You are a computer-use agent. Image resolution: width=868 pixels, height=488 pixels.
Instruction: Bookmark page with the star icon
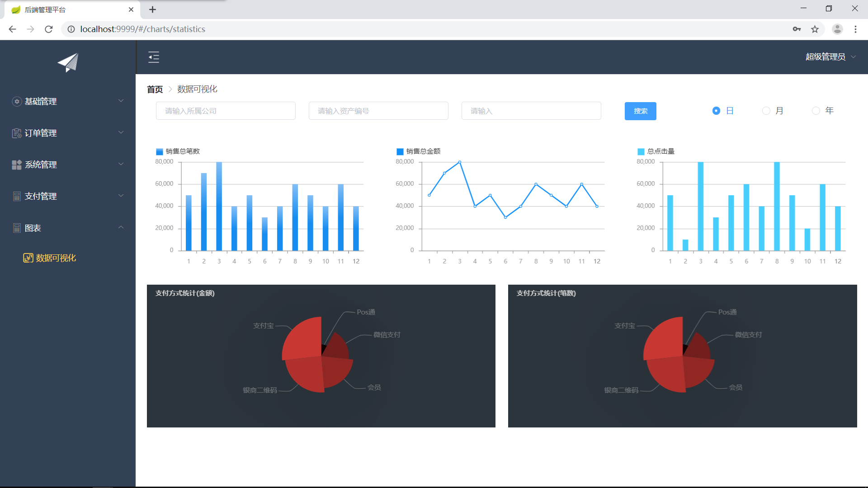point(815,29)
